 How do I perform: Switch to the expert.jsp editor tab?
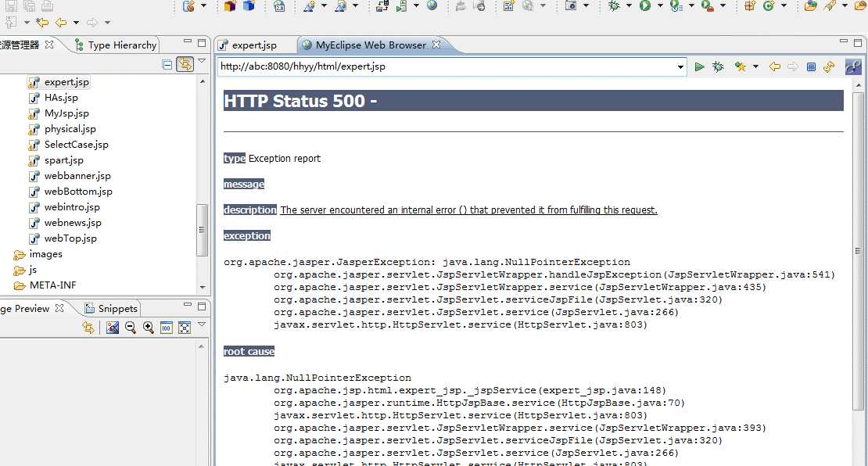click(247, 45)
